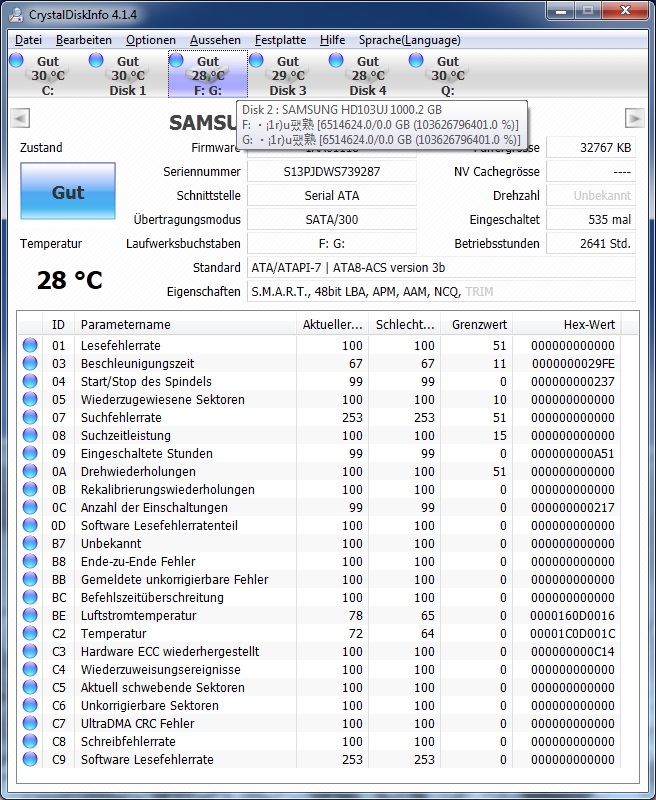Click the status orb of Unbekannt B7 row

click(30, 543)
